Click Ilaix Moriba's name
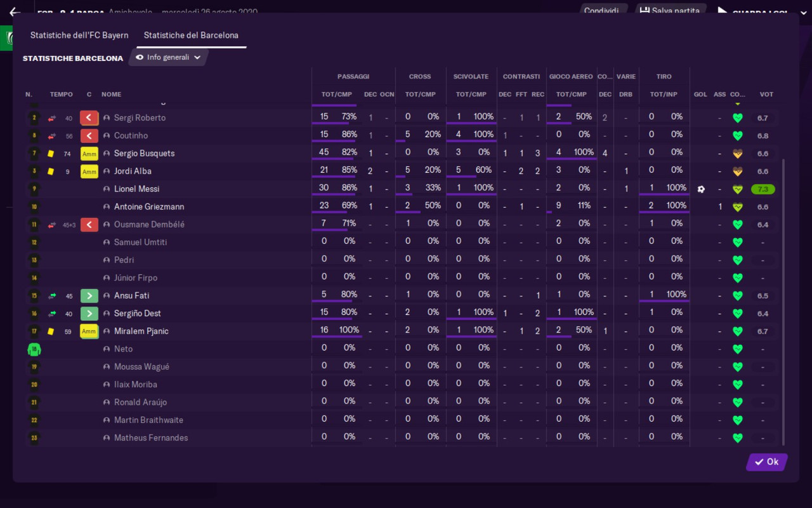The image size is (812, 508). (x=136, y=385)
